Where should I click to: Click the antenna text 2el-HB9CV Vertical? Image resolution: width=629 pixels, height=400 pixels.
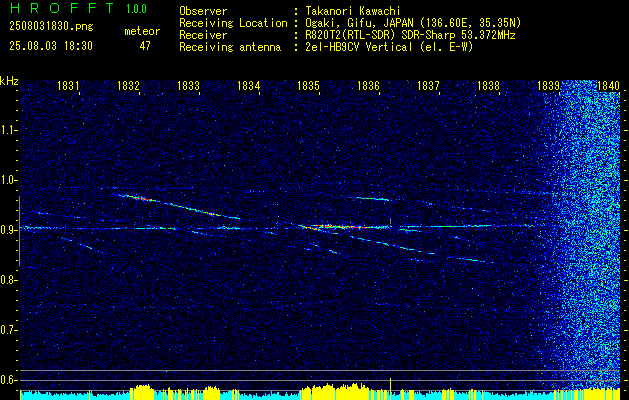(359, 47)
